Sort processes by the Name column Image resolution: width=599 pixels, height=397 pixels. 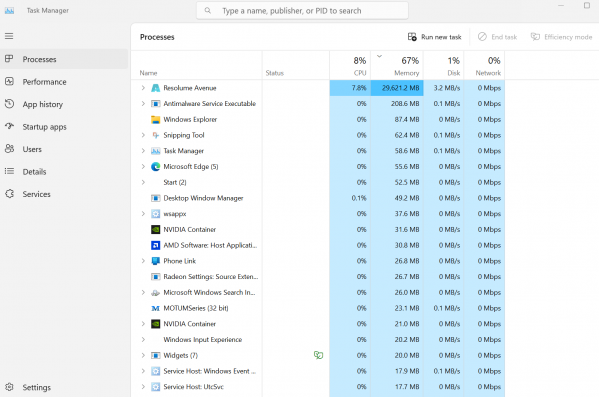(197, 65)
